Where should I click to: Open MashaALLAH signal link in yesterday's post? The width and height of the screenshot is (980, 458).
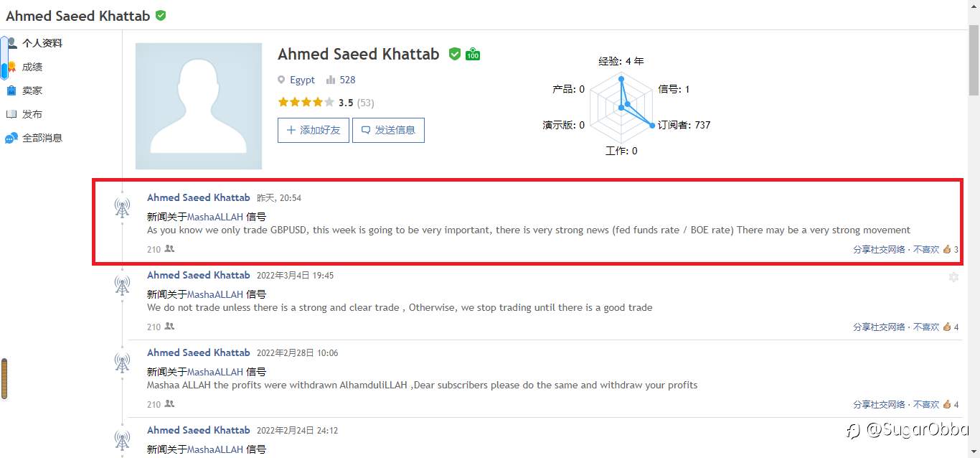[215, 216]
